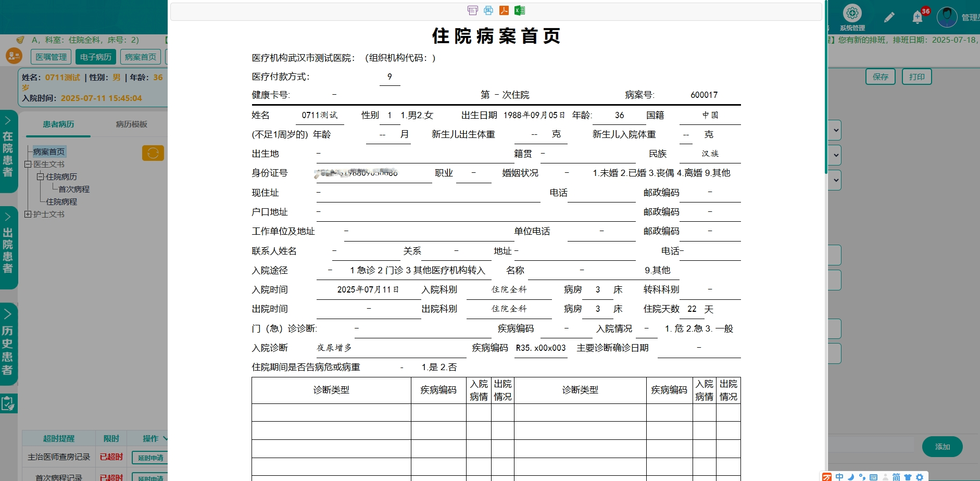
Task: Click the 住院天数 value 22
Action: coord(692,309)
